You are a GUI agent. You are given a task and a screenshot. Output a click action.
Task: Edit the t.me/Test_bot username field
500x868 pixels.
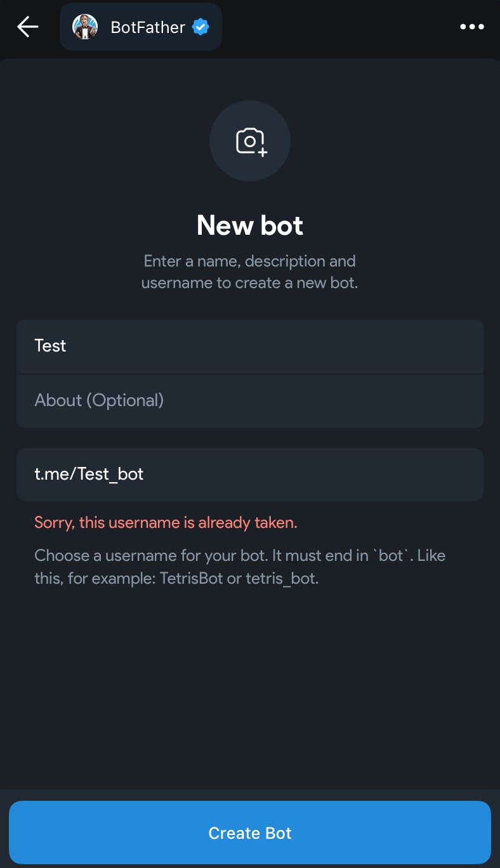(x=250, y=474)
